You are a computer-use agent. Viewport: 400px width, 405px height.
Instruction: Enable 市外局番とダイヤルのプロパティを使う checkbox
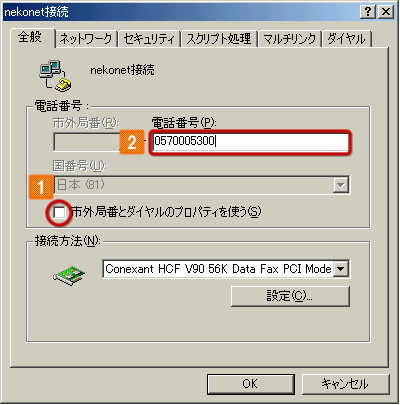(60, 212)
